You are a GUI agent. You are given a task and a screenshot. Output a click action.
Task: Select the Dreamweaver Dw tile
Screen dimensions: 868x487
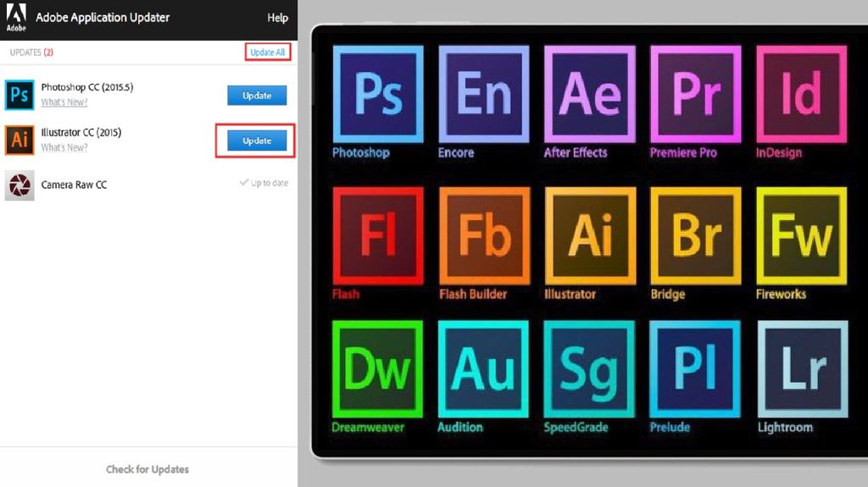(377, 369)
